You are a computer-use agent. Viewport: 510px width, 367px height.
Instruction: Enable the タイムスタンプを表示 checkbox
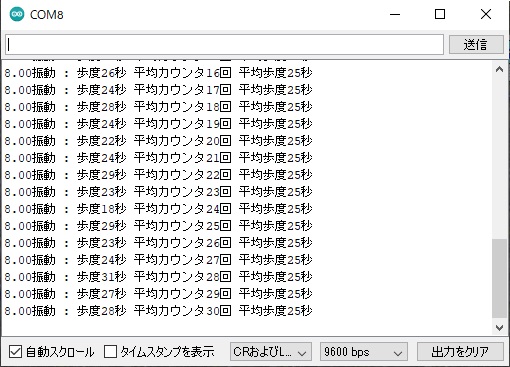coord(110,352)
